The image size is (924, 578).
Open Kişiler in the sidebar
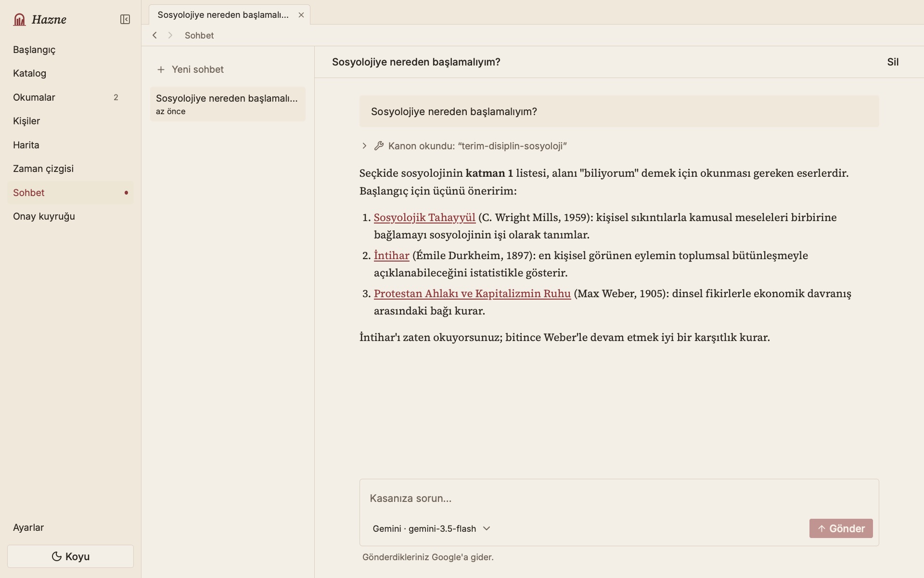click(70, 121)
